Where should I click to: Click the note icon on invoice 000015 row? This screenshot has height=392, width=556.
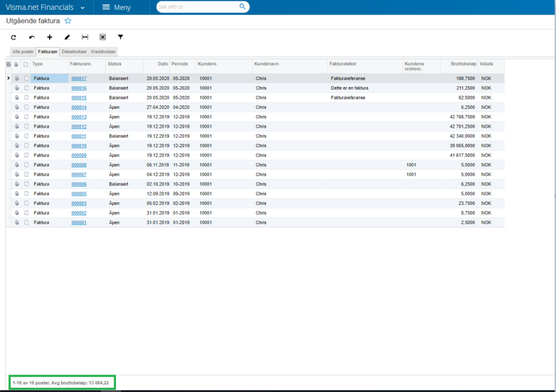coord(26,98)
